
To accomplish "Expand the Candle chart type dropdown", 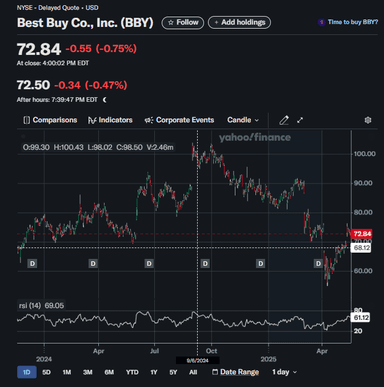I will [243, 120].
